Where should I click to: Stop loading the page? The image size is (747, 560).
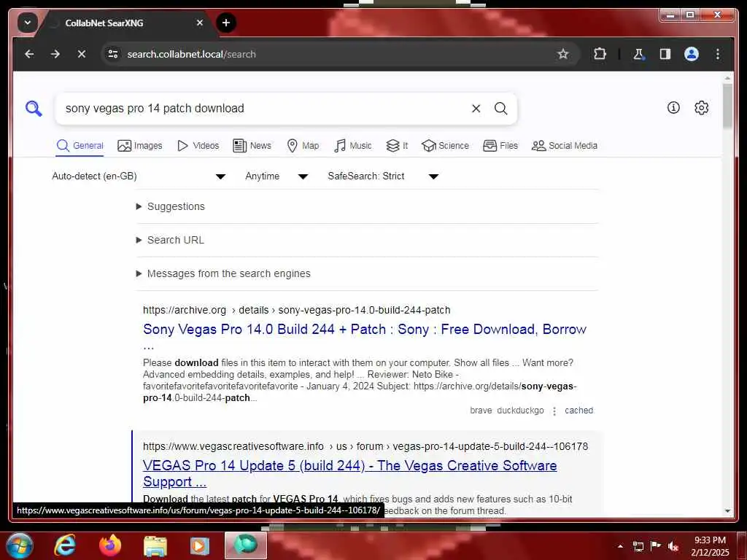click(x=82, y=54)
